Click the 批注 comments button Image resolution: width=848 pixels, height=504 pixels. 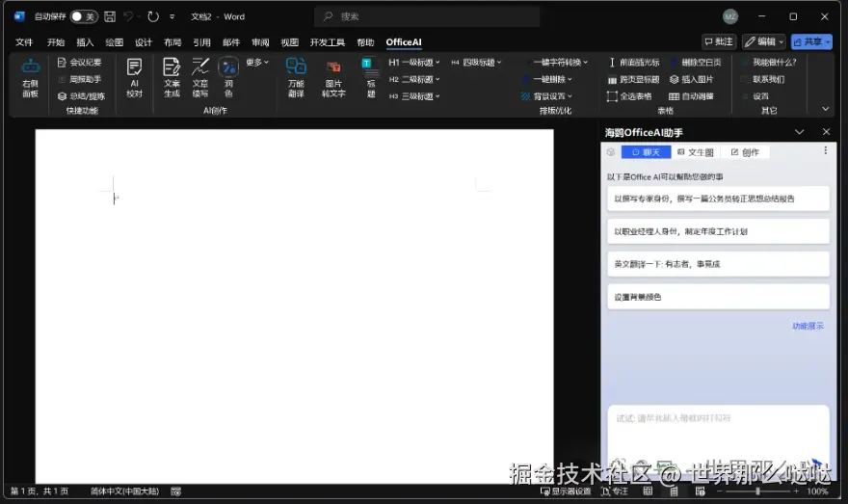[719, 41]
